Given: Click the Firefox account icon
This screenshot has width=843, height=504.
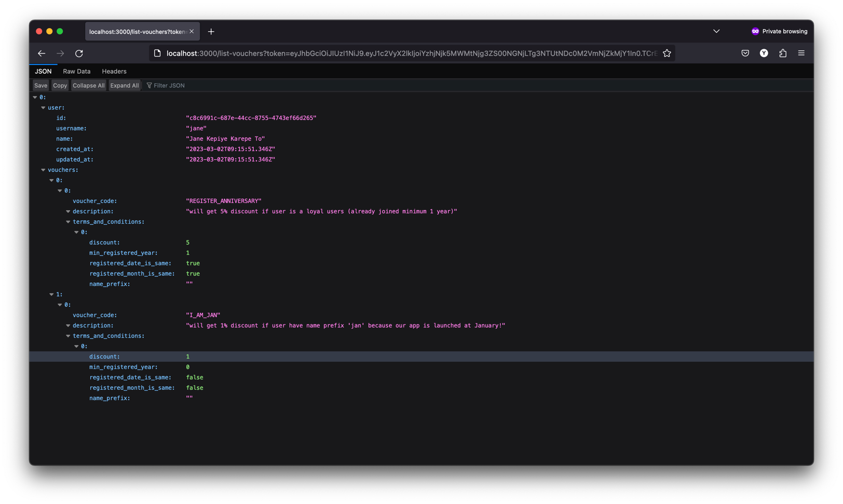Looking at the screenshot, I should 764,53.
